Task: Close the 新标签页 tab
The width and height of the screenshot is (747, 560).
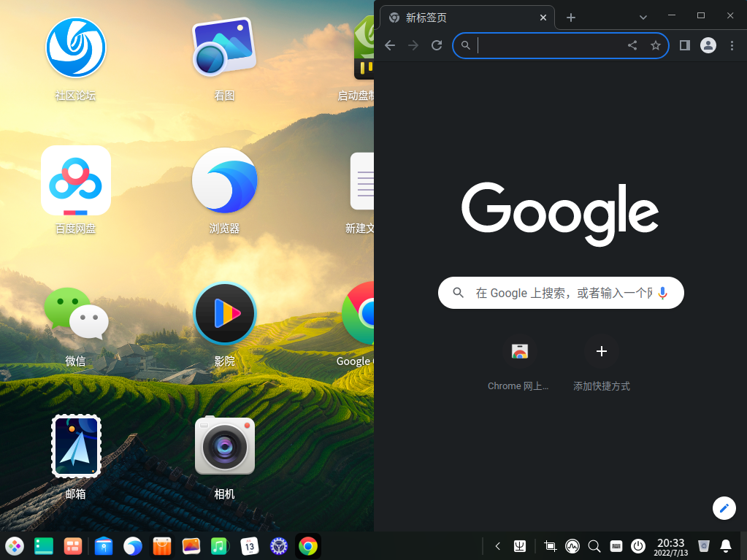Action: [x=543, y=18]
